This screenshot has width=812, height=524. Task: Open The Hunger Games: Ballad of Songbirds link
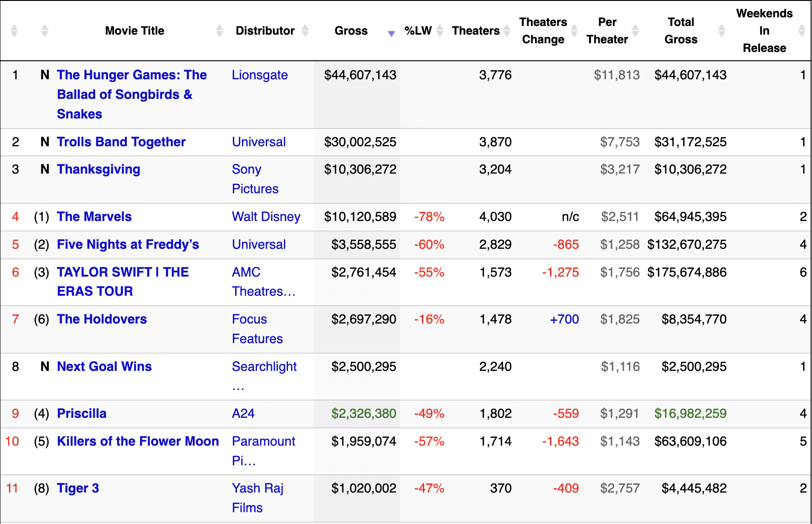tap(132, 94)
